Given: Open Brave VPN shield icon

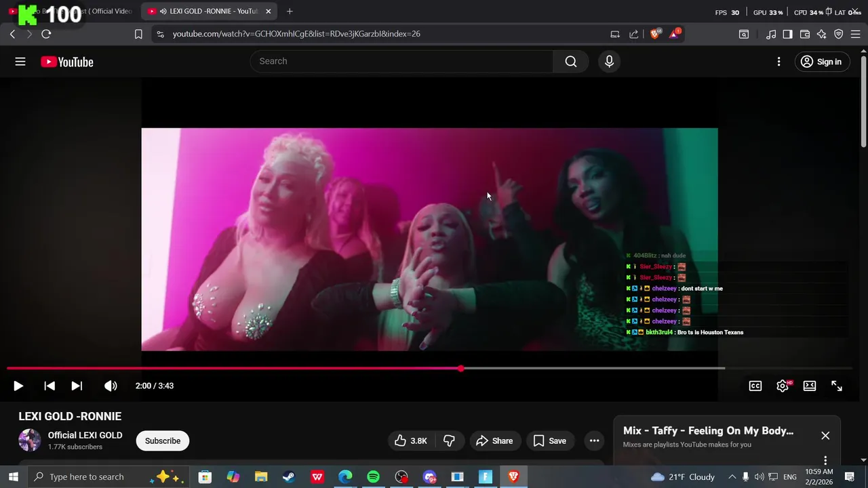Looking at the screenshot, I should coord(839,34).
